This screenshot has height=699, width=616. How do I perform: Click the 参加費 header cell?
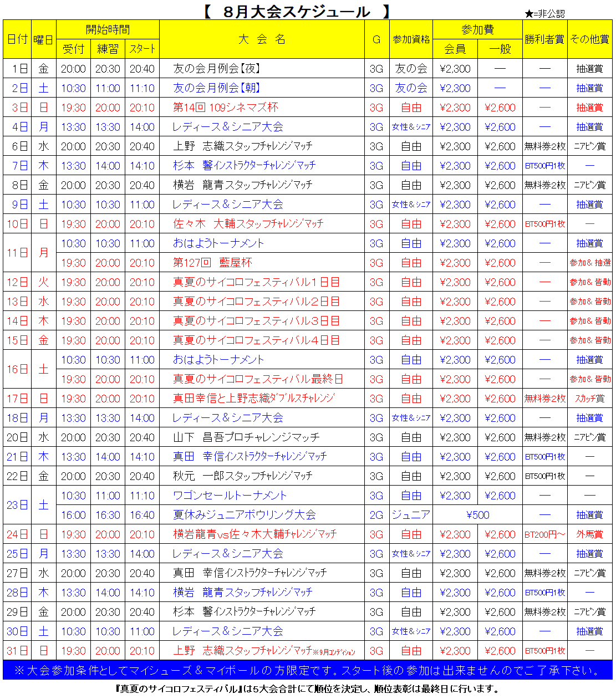pyautogui.click(x=477, y=30)
